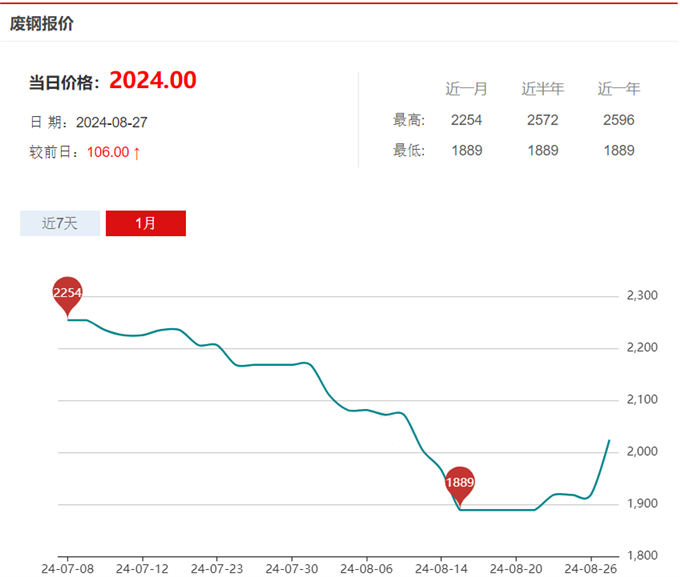Click the red up arrow beside 106.00

pyautogui.click(x=137, y=152)
